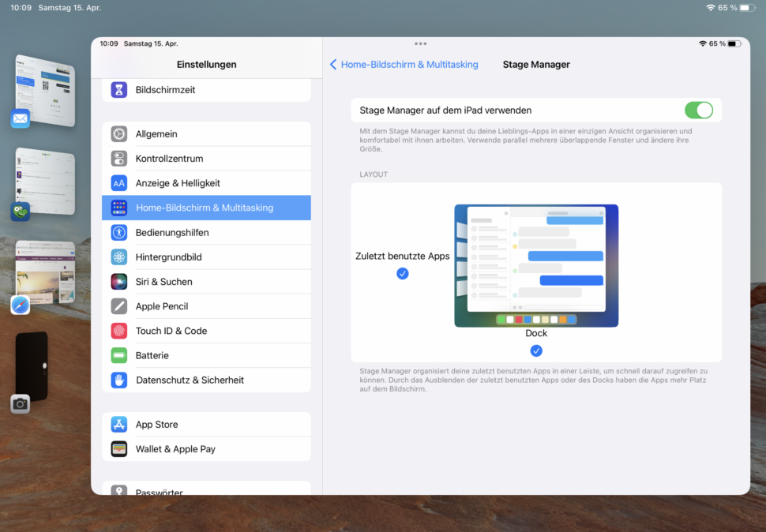The height and width of the screenshot is (532, 766).
Task: Tap the Siri & Suchen icon
Action: click(x=118, y=282)
